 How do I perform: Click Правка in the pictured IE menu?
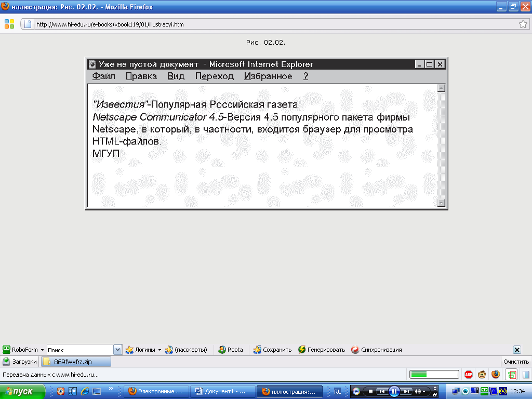[x=141, y=76]
